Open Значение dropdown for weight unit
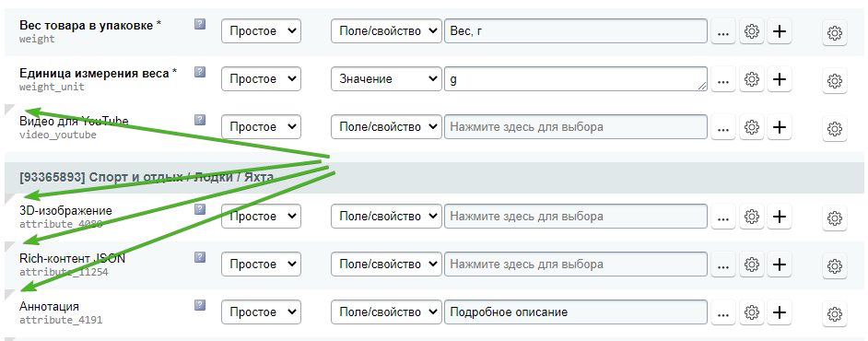Screen dimensions: 868x341 pos(386,79)
